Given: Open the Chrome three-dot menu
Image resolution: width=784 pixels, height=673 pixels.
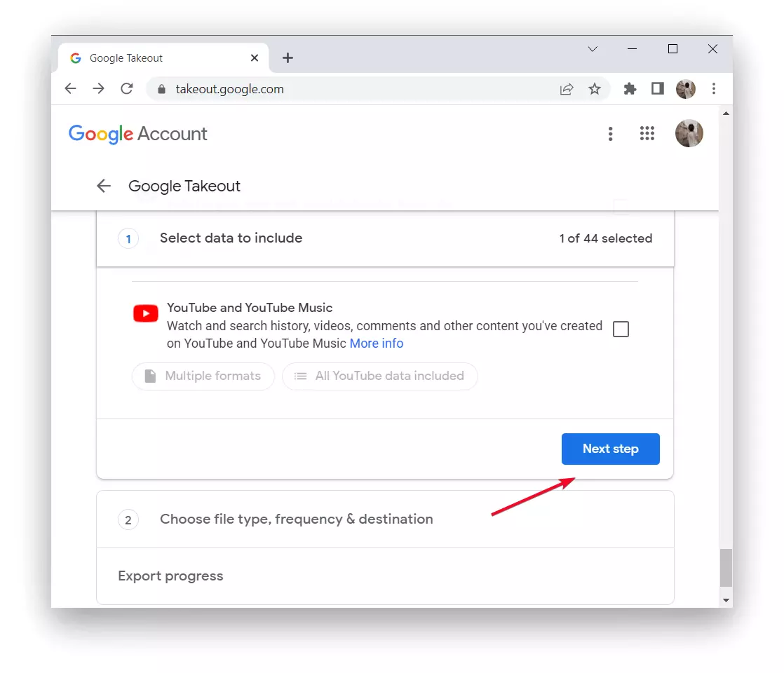Looking at the screenshot, I should click(713, 88).
